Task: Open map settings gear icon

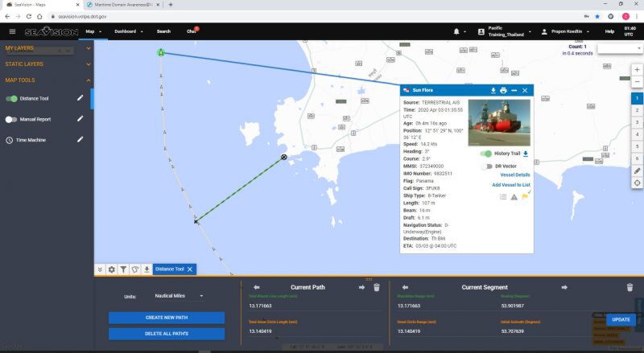Action: tap(111, 269)
